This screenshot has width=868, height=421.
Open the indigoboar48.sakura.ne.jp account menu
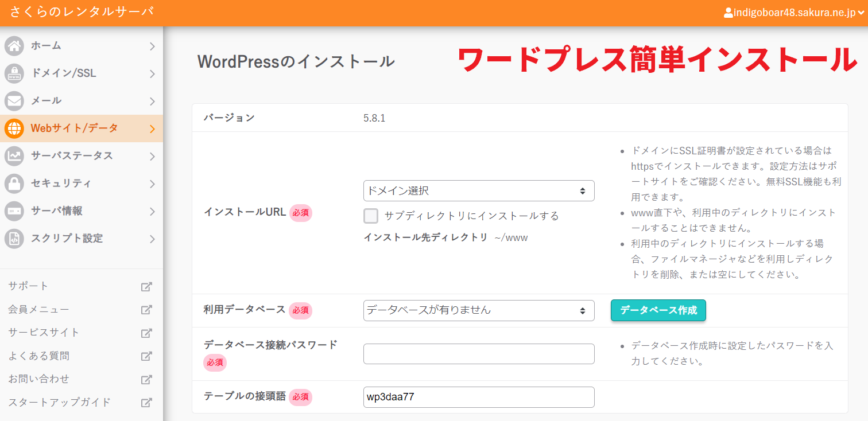(x=794, y=13)
